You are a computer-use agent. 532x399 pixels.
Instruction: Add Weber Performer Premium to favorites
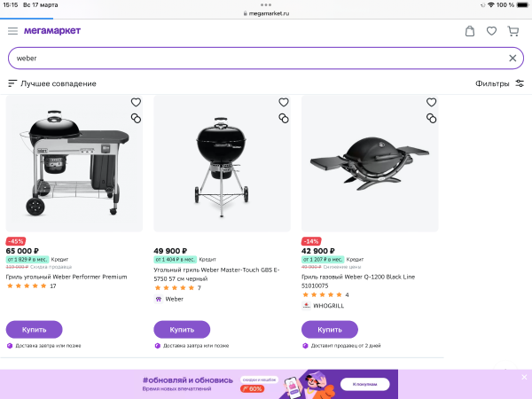pyautogui.click(x=136, y=102)
